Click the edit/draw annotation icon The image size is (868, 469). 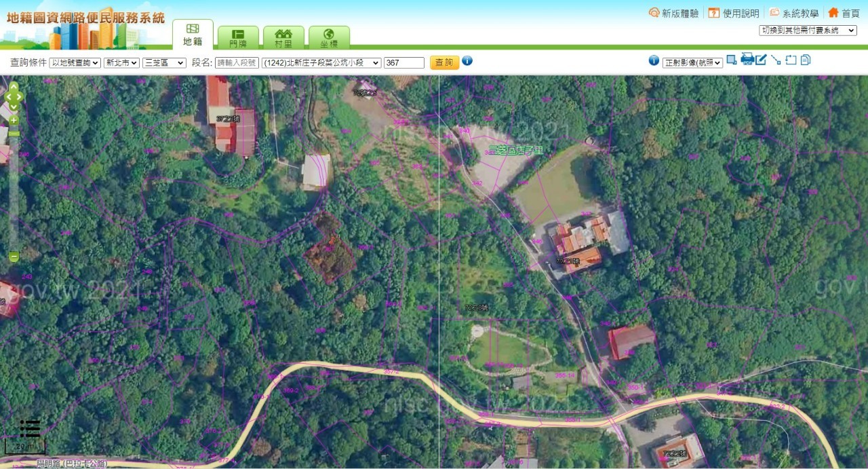click(762, 60)
